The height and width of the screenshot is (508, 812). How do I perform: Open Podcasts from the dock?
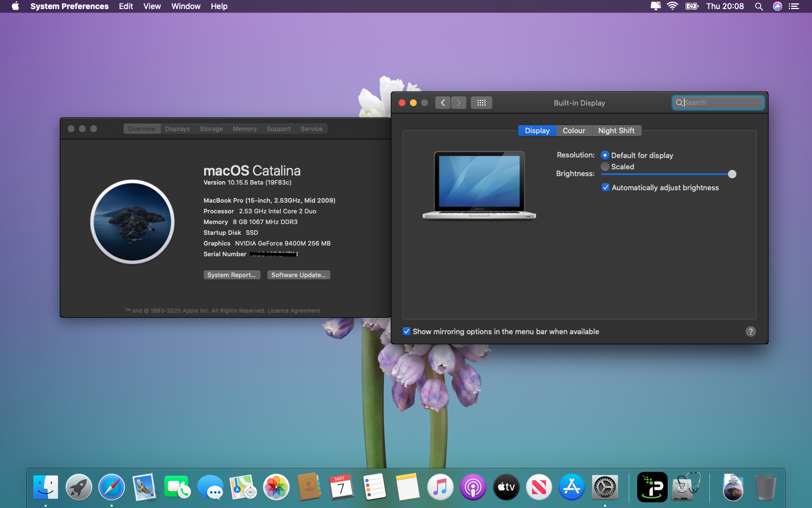pos(473,487)
